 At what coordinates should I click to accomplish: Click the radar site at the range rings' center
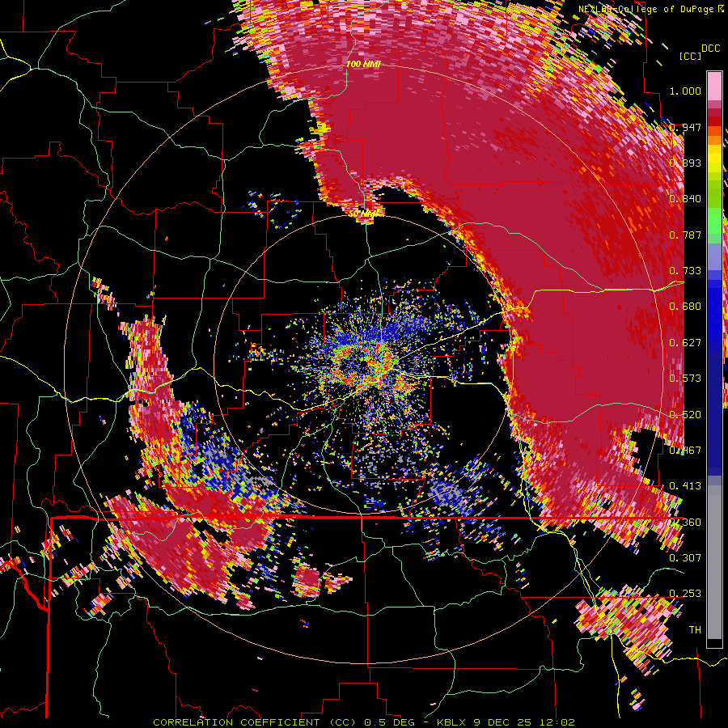[363, 364]
